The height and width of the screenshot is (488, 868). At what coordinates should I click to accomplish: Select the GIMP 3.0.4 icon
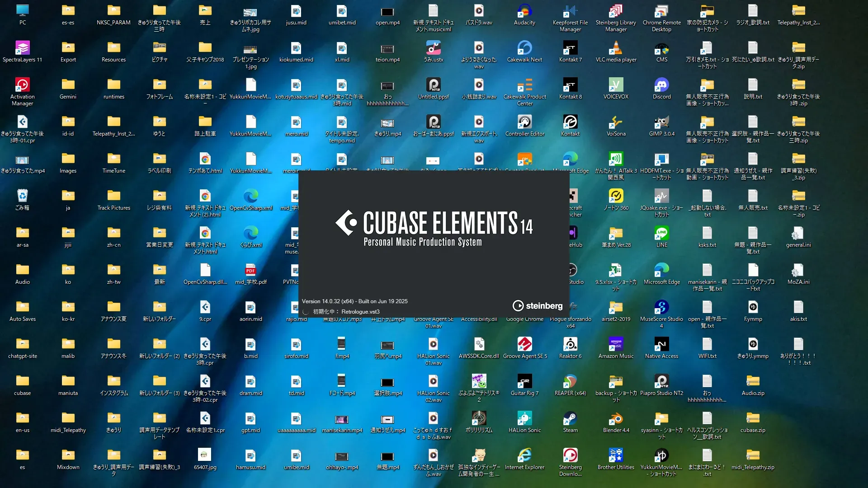click(661, 122)
